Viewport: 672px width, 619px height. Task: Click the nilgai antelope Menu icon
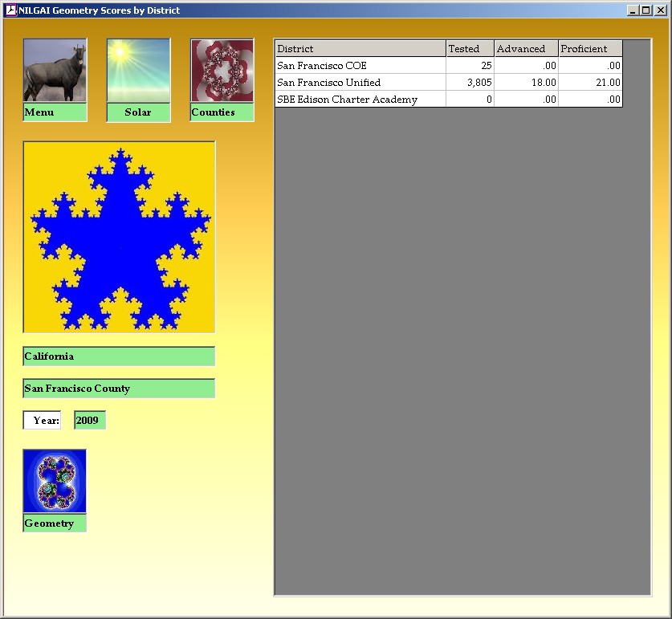55,71
